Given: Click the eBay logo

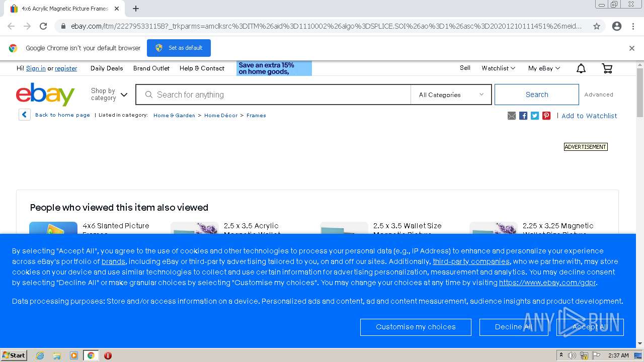Looking at the screenshot, I should [x=45, y=95].
